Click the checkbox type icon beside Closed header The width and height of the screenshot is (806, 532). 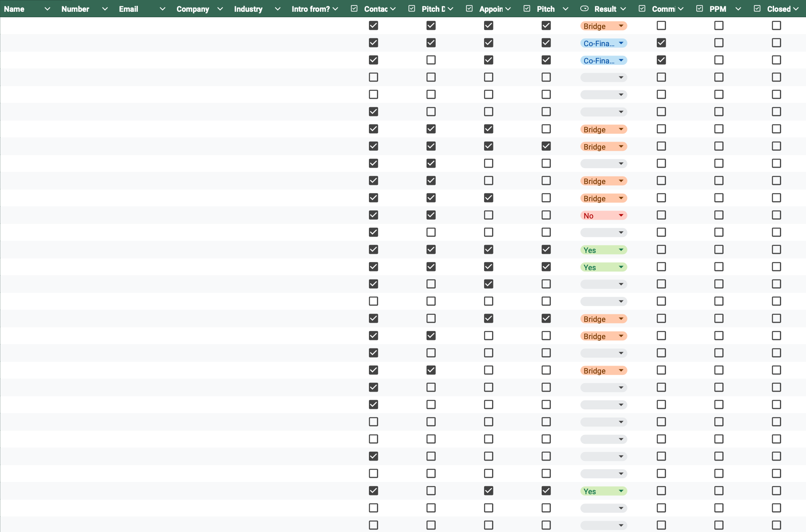pos(757,8)
